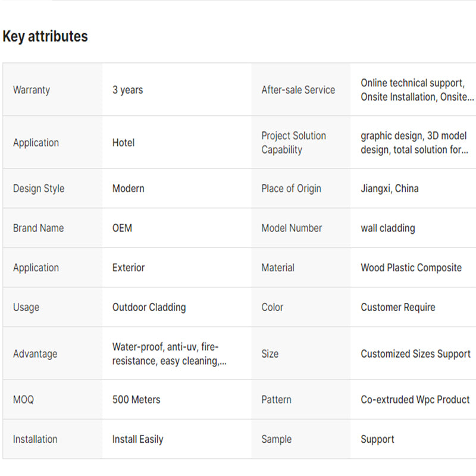Click the Warranty label cell
476x476 pixels.
point(32,90)
